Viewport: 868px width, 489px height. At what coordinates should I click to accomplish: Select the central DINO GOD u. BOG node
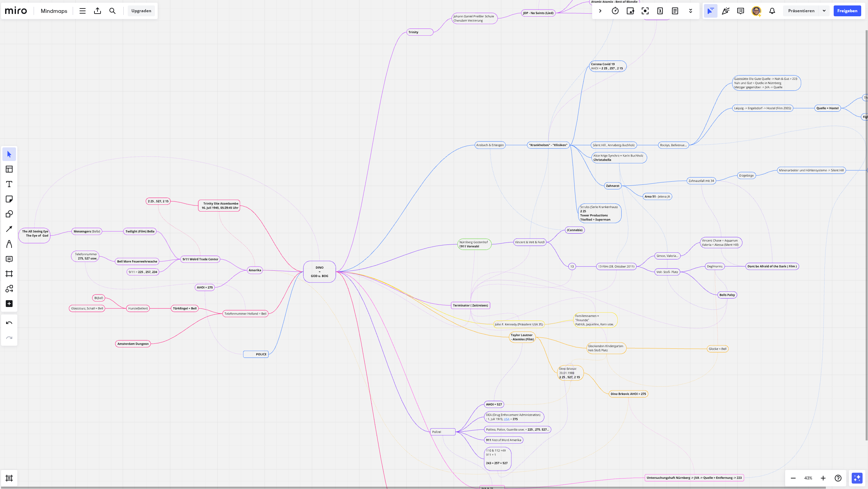(x=319, y=272)
